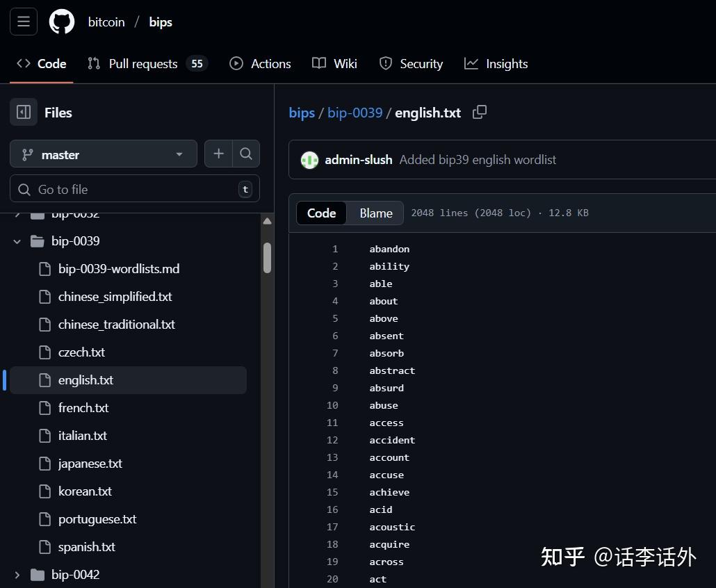Select english.txt in file tree
Image resolution: width=716 pixels, height=588 pixels.
(129, 380)
